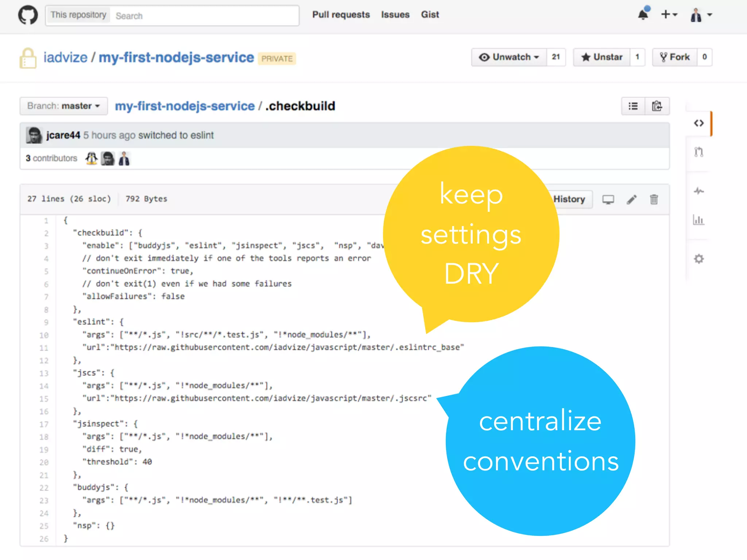Viewport: 747px width, 560px height.
Task: Click the repository lock icon
Action: (x=28, y=58)
